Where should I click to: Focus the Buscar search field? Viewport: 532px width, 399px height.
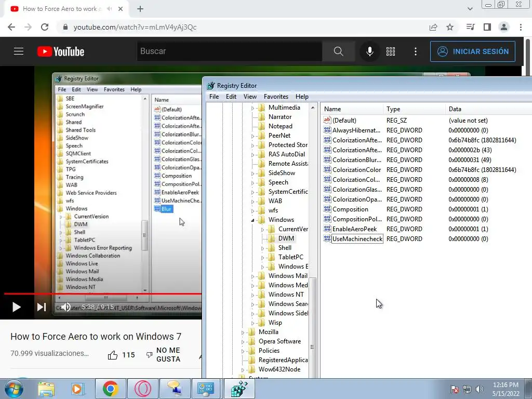tap(229, 51)
